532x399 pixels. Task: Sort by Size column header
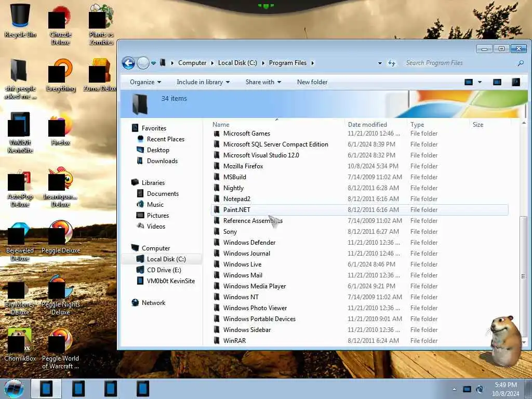coord(490,125)
